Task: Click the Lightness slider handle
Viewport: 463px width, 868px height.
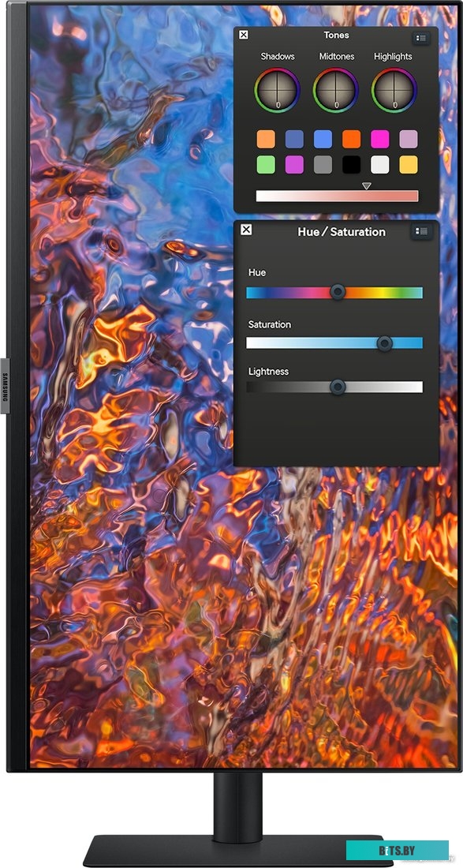Action: 338,387
